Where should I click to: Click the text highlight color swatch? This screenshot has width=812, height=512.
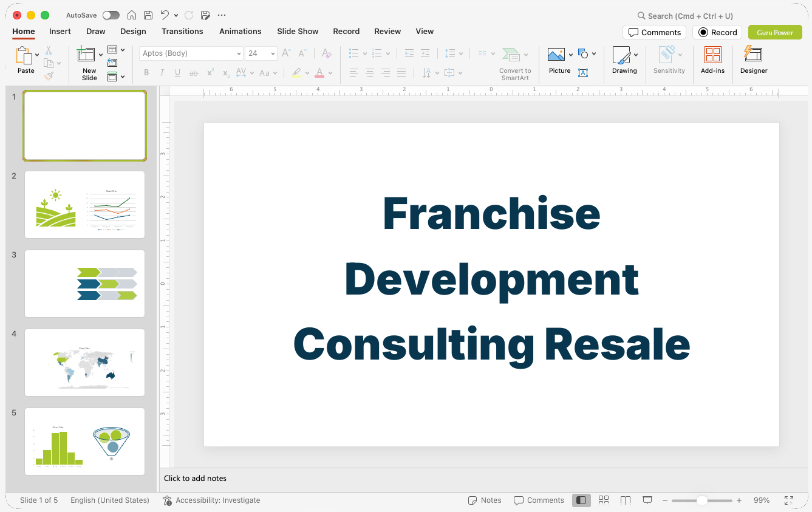pos(296,73)
